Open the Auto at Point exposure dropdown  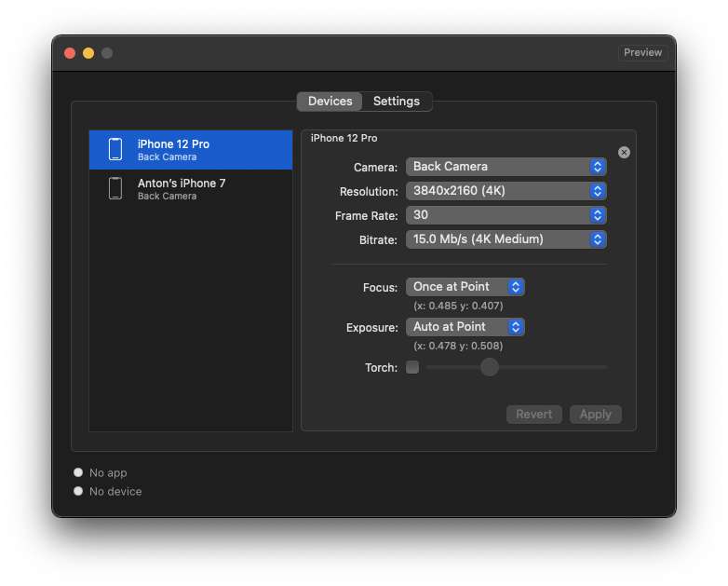click(x=465, y=327)
